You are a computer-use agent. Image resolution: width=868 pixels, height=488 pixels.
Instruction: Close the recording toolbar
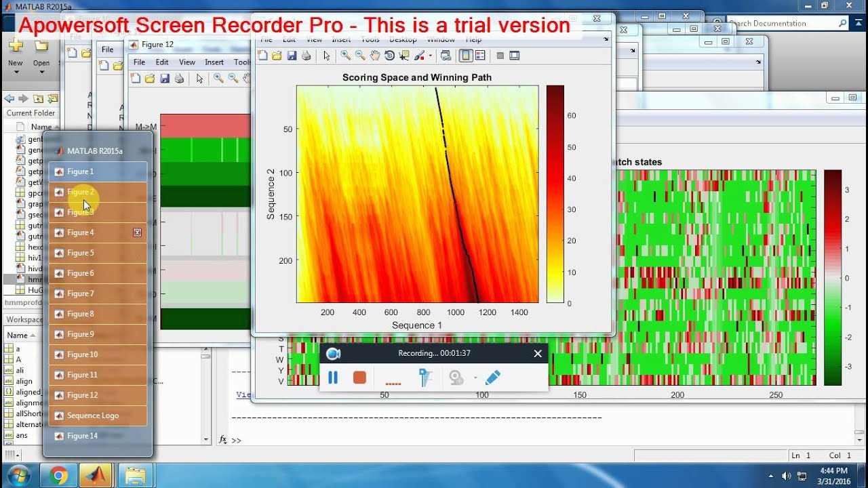pos(538,353)
